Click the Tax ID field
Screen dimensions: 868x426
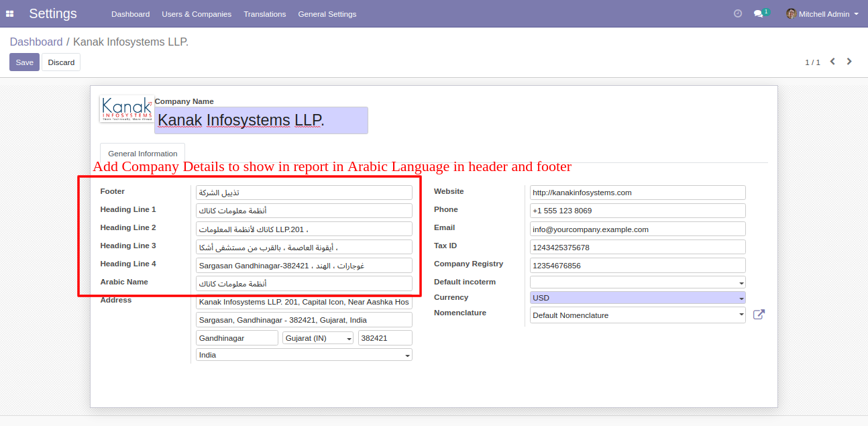pos(638,247)
